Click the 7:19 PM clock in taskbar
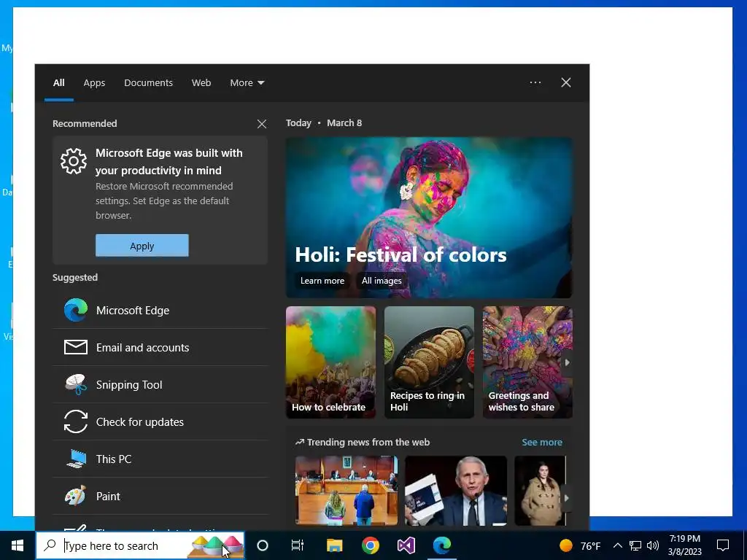The height and width of the screenshot is (560, 747). coord(684,539)
